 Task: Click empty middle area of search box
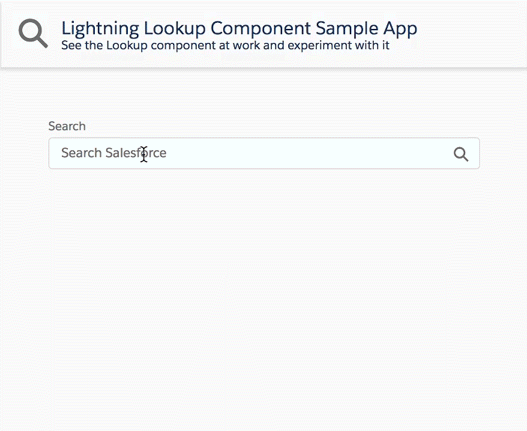click(302, 153)
